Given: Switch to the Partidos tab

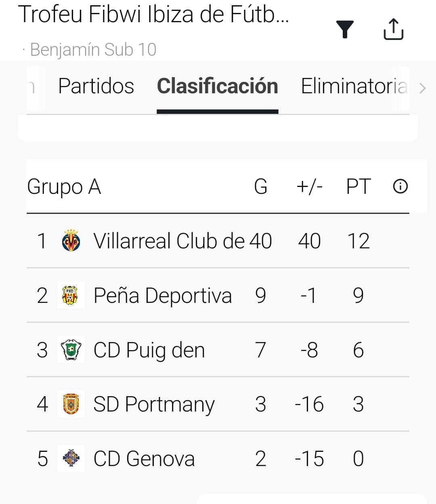Looking at the screenshot, I should (x=96, y=86).
